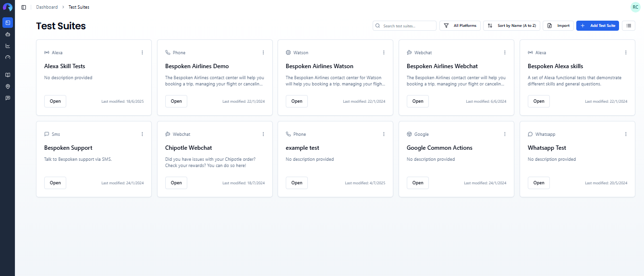The height and width of the screenshot is (276, 644).
Task: Click Webchat platform icon on Chipotle Webchat
Action: [168, 134]
